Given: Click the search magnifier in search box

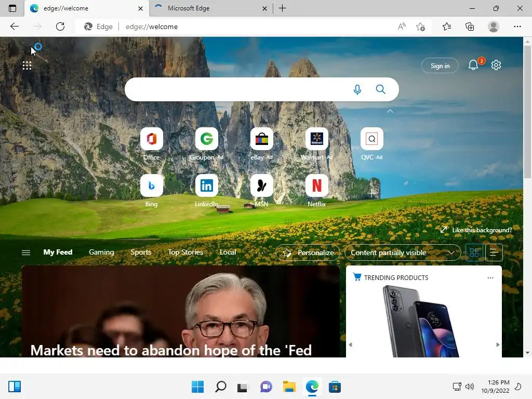Looking at the screenshot, I should click(x=381, y=89).
